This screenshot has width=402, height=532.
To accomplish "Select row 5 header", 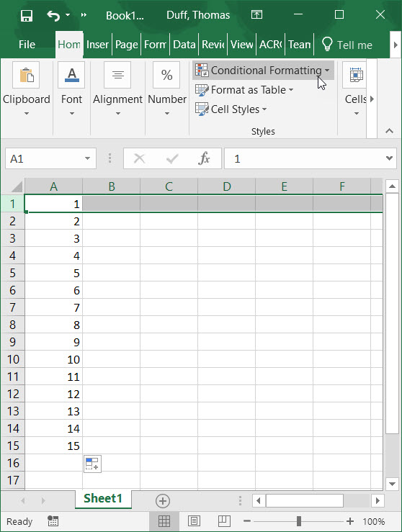I will click(x=13, y=273).
